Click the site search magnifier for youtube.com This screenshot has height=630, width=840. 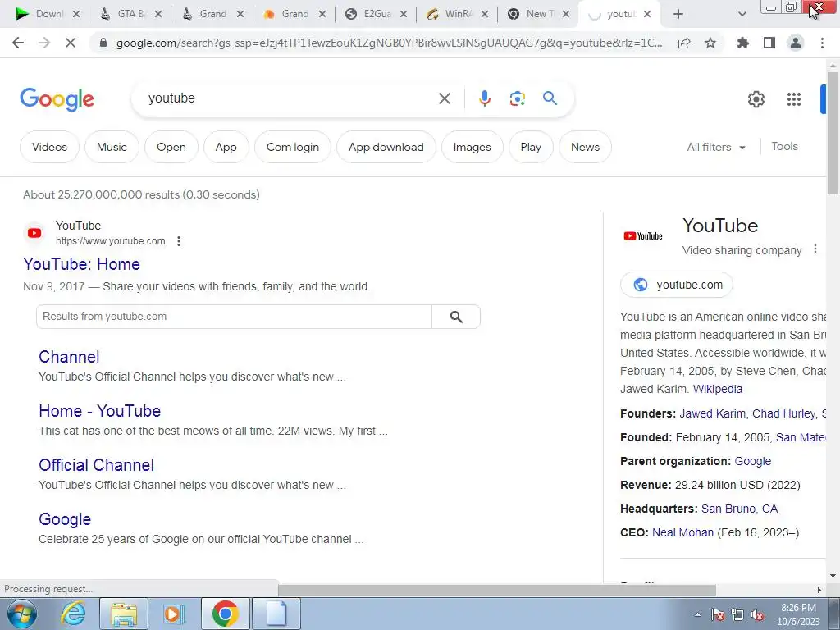click(x=456, y=317)
